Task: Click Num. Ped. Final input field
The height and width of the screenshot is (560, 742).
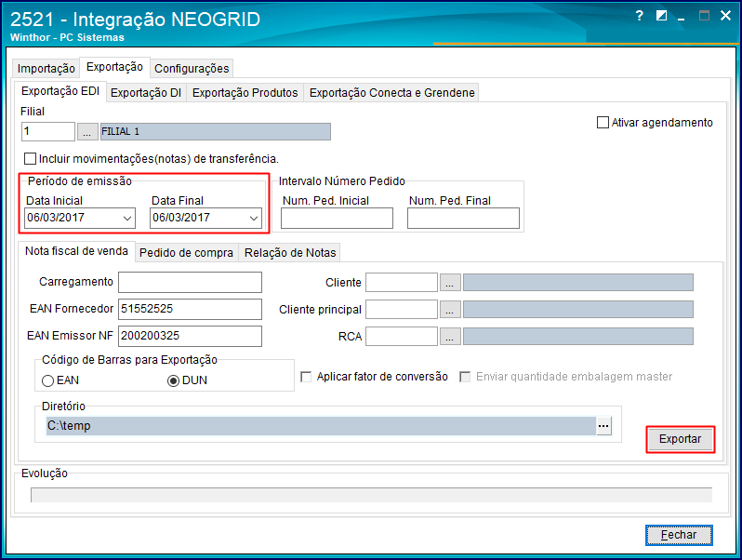Action: point(463,219)
